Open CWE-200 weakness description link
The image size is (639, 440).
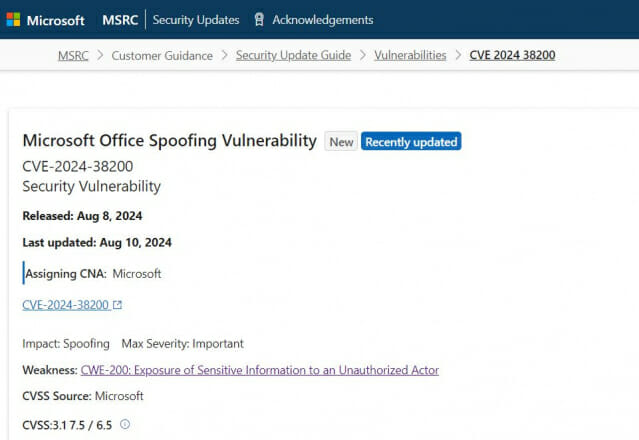pyautogui.click(x=260, y=370)
